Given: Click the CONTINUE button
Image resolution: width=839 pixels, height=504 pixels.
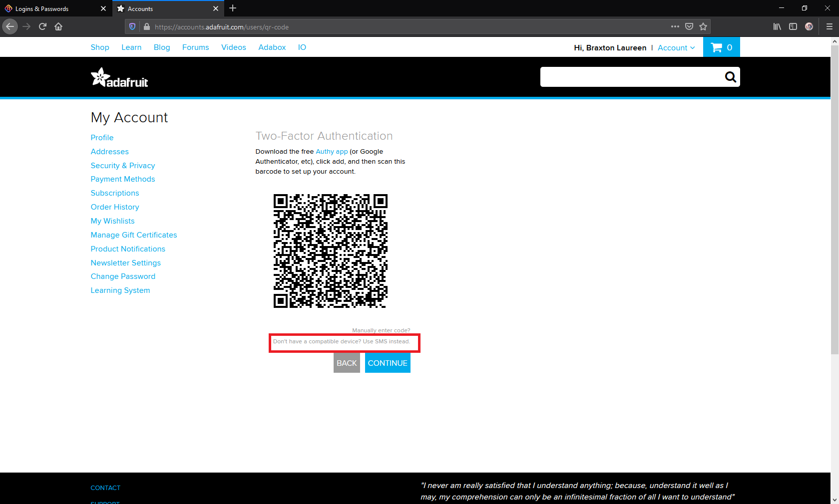Looking at the screenshot, I should (388, 363).
